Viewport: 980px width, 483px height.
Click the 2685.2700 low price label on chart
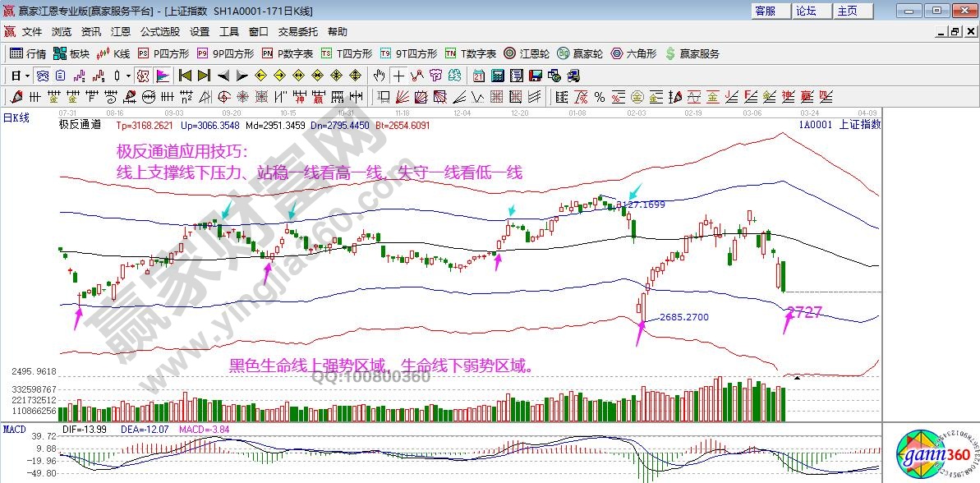point(683,317)
